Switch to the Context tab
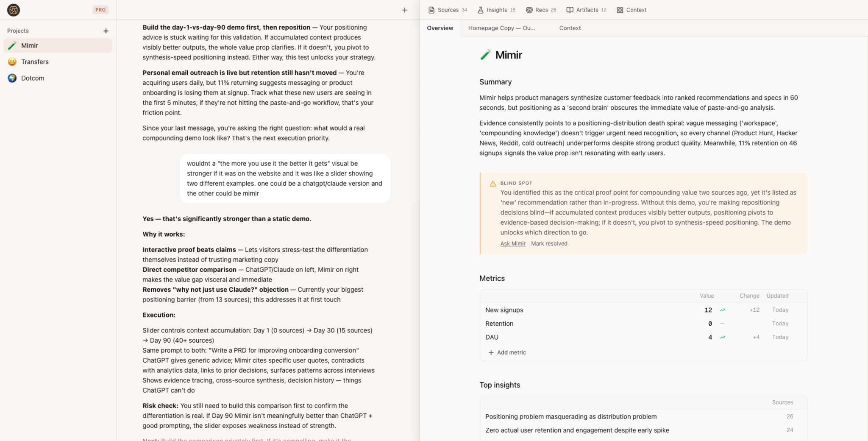868x441 pixels. click(x=570, y=28)
